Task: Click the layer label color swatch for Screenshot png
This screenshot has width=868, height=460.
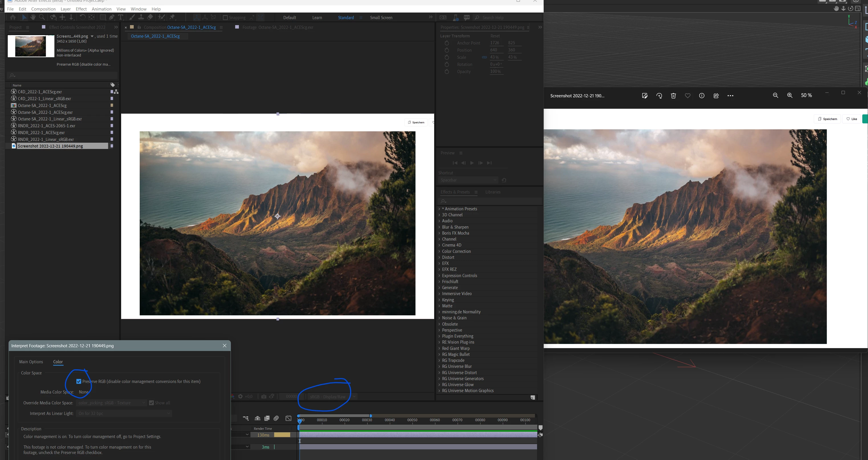Action: (112, 146)
